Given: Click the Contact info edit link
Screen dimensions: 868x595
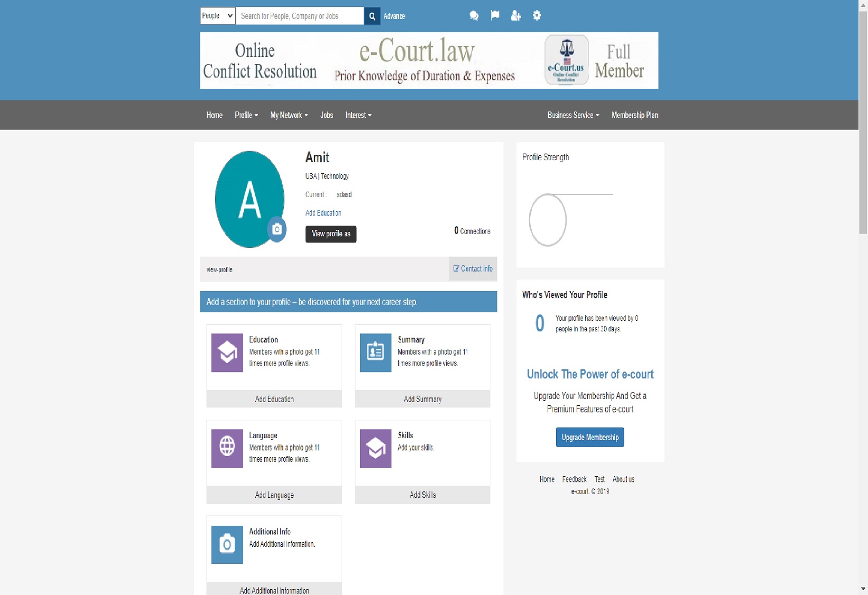Looking at the screenshot, I should 473,268.
